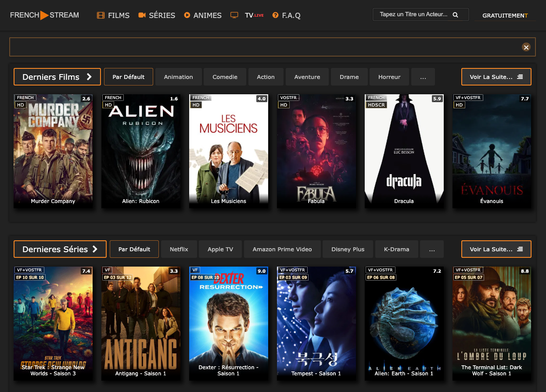Switch to the K-Drama tab
The height and width of the screenshot is (392, 546).
pos(396,249)
